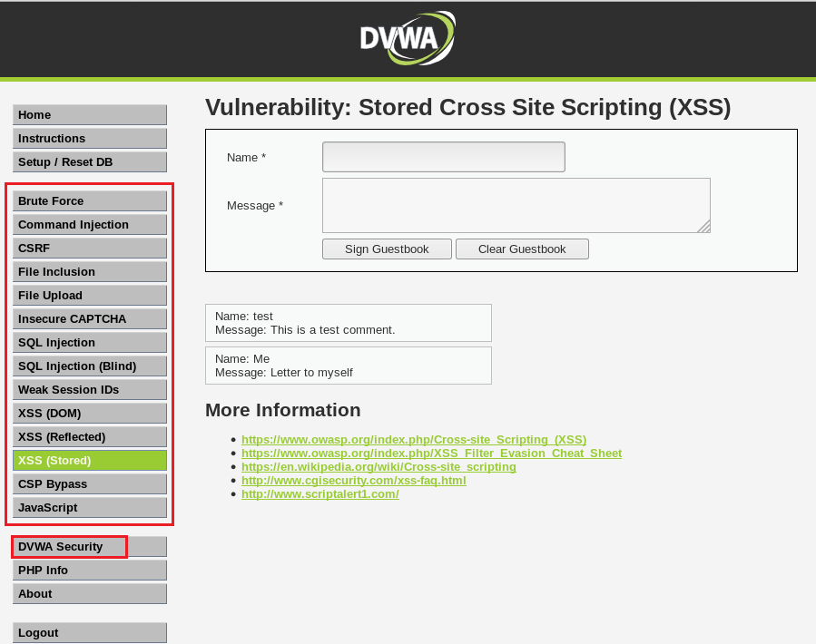The image size is (816, 644).
Task: Click the DVWA logo in header
Action: click(x=408, y=38)
